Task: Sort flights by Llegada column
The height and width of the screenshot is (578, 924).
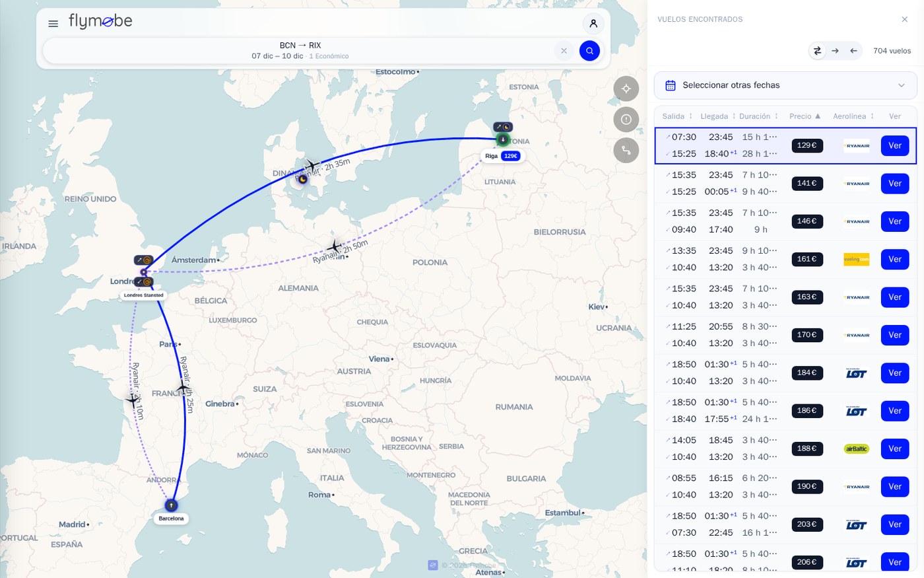Action: coord(718,116)
